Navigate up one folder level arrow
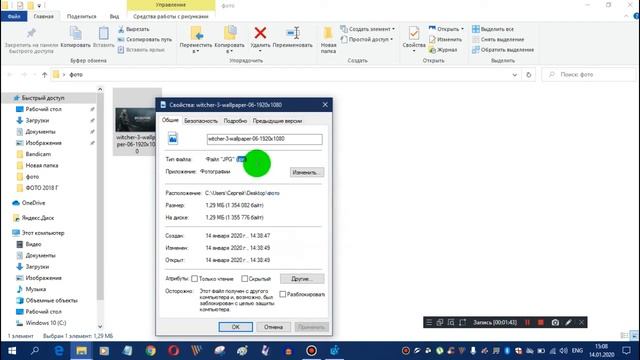The image size is (640, 360). pyautogui.click(x=44, y=75)
